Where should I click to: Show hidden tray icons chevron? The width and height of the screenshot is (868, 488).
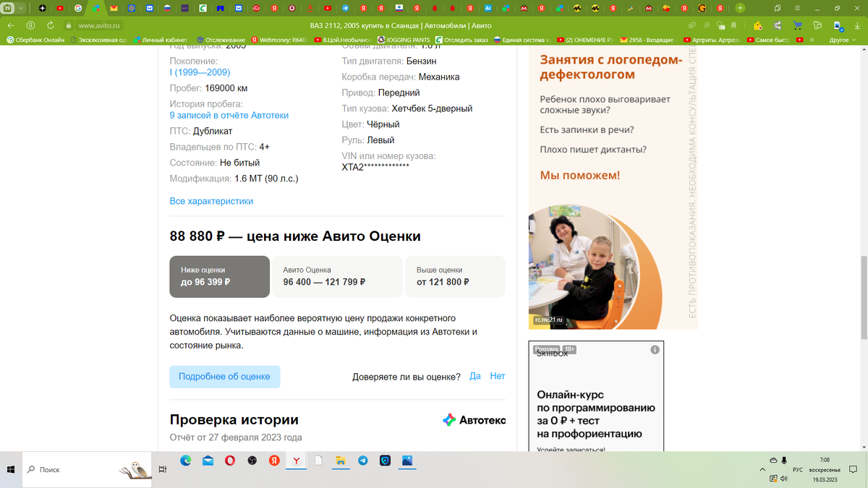tap(764, 470)
